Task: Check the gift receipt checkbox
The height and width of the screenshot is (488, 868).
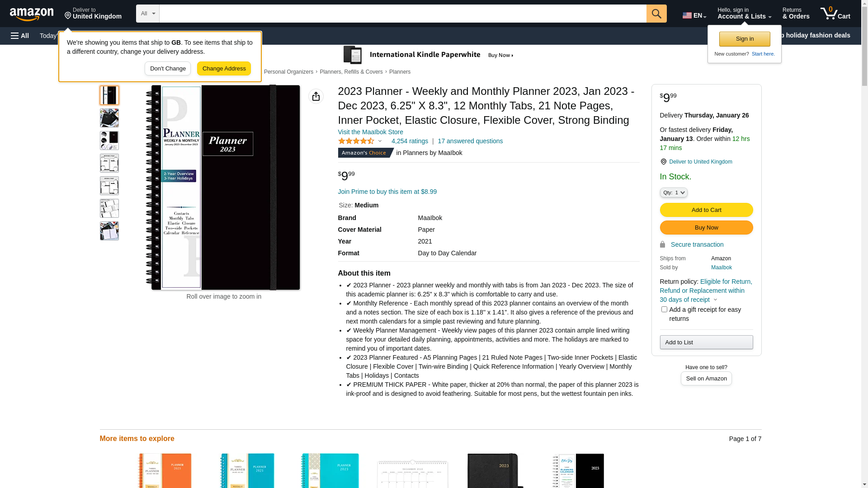Action: (x=664, y=310)
